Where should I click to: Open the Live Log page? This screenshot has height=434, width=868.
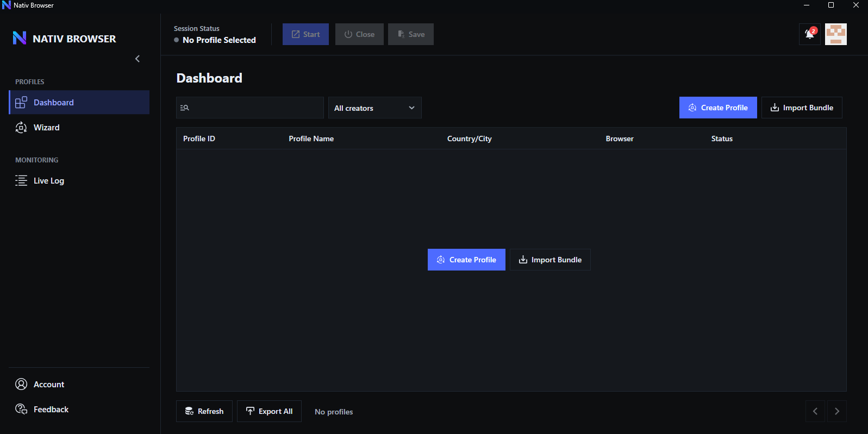tap(79, 181)
